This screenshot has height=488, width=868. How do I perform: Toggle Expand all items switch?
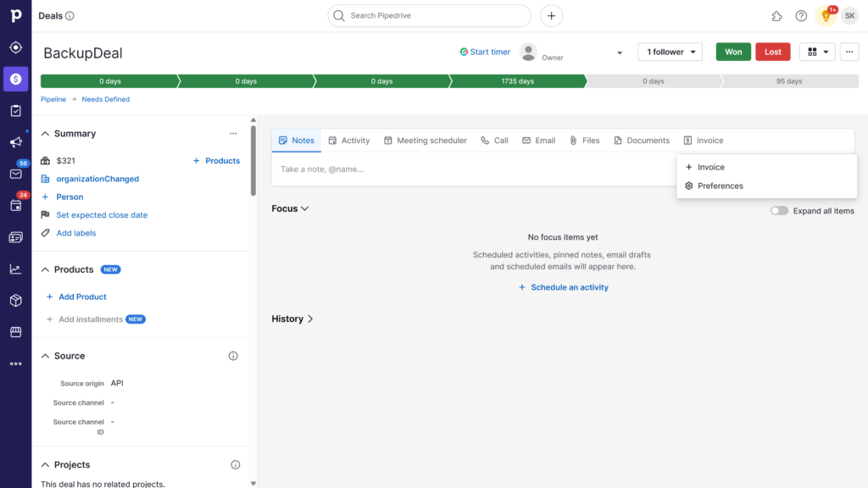pos(779,211)
